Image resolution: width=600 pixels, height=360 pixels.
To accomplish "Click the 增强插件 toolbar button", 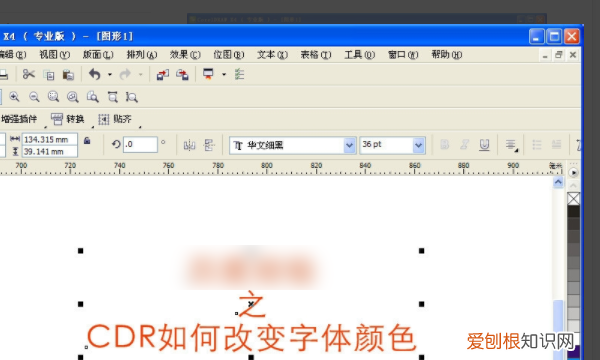I will 19,119.
